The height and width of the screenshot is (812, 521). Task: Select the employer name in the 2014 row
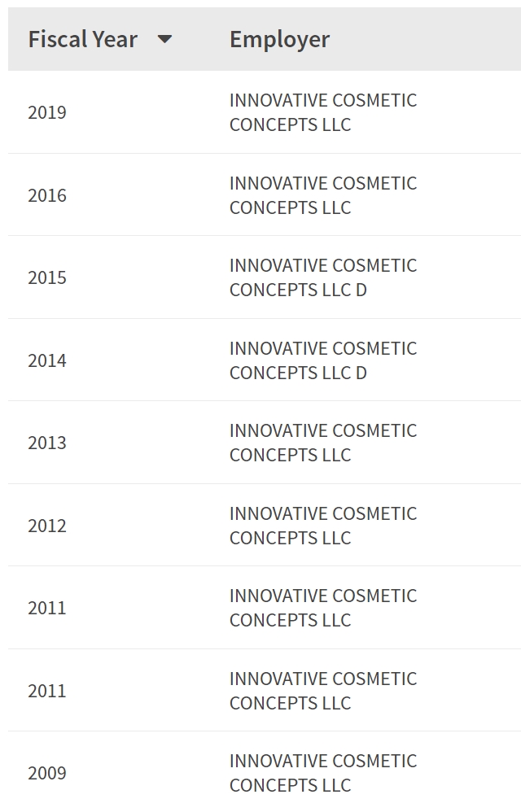click(322, 360)
